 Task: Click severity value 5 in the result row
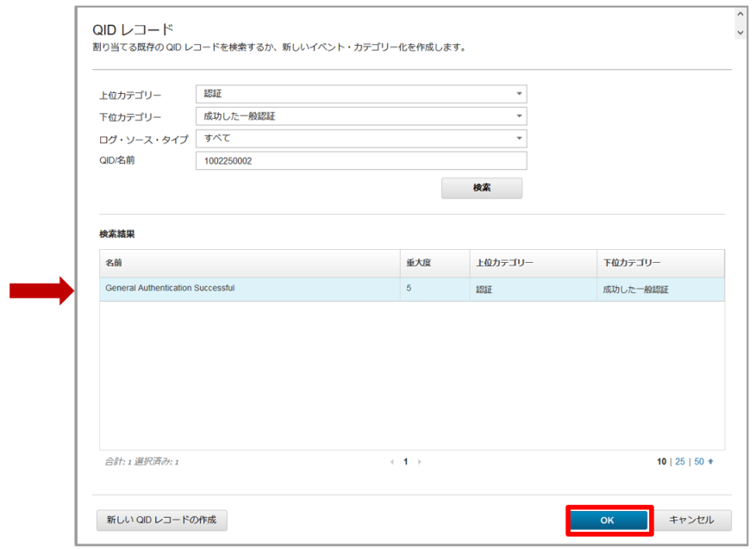pos(409,288)
